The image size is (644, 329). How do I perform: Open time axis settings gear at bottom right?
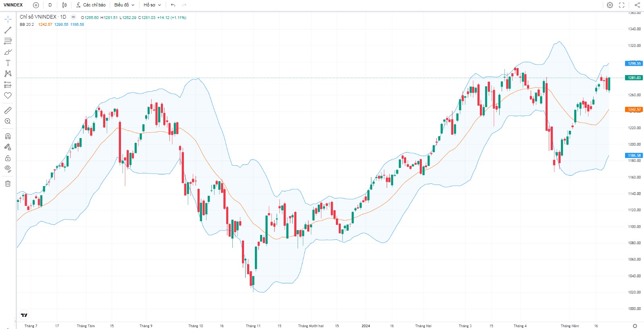pyautogui.click(x=635, y=326)
